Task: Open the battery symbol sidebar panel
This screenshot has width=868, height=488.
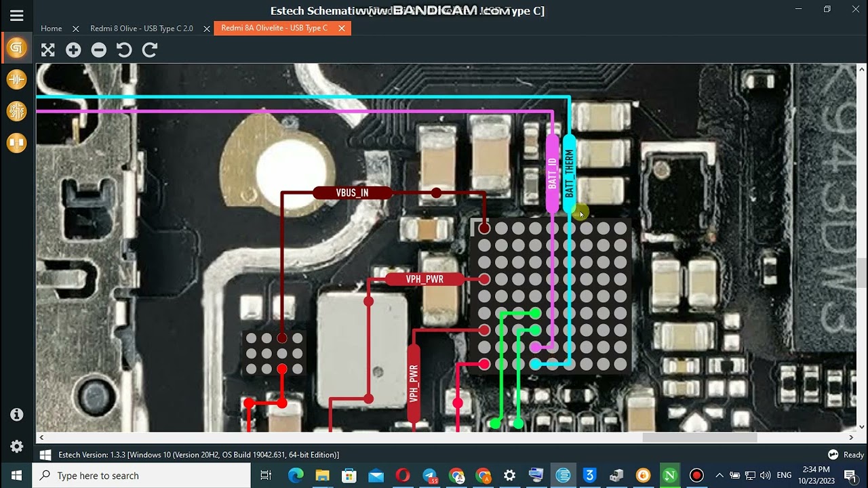Action: 16,80
